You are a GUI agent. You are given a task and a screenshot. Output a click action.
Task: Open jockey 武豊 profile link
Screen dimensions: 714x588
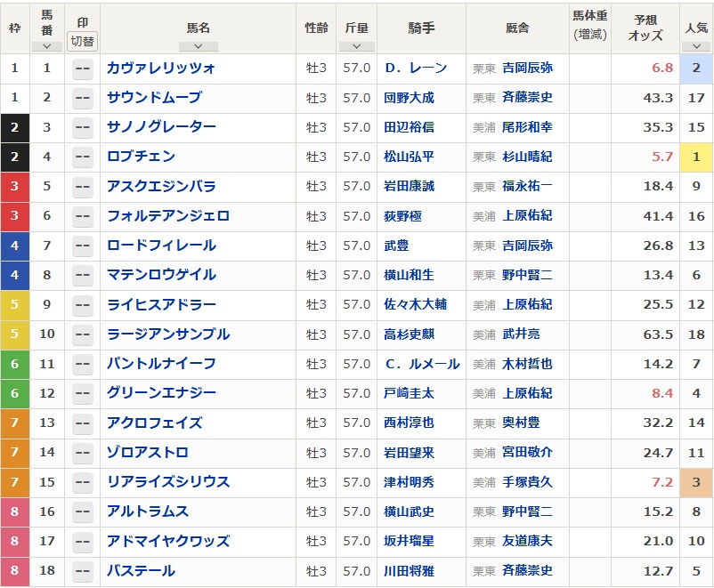397,246
